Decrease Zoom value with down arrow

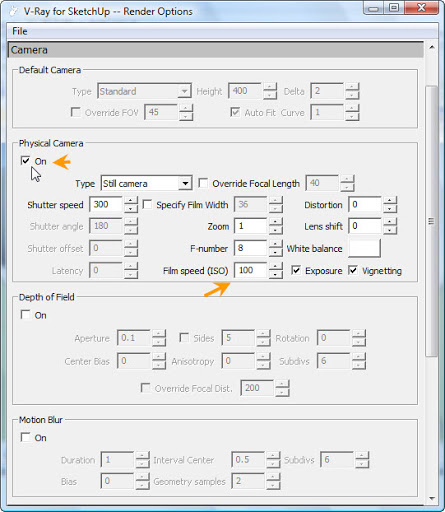[275, 231]
